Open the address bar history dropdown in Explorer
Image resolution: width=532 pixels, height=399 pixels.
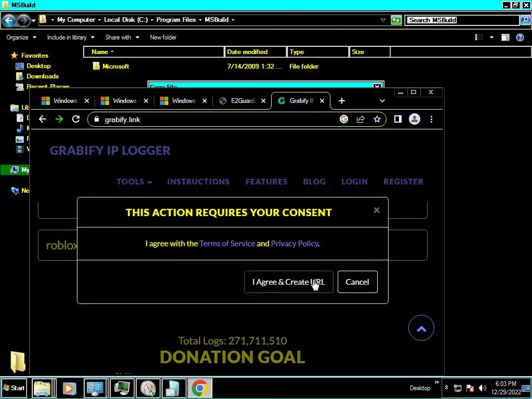(x=383, y=20)
